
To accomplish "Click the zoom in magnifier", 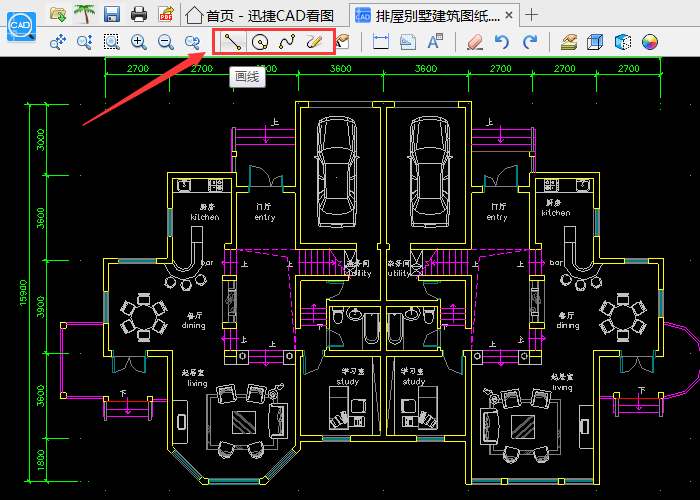I will click(139, 42).
